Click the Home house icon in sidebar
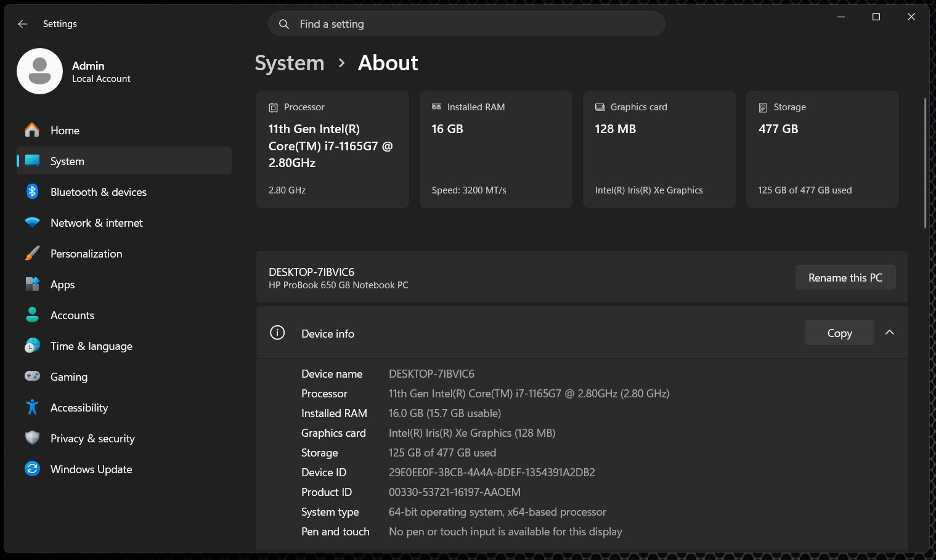936x560 pixels. click(x=32, y=130)
